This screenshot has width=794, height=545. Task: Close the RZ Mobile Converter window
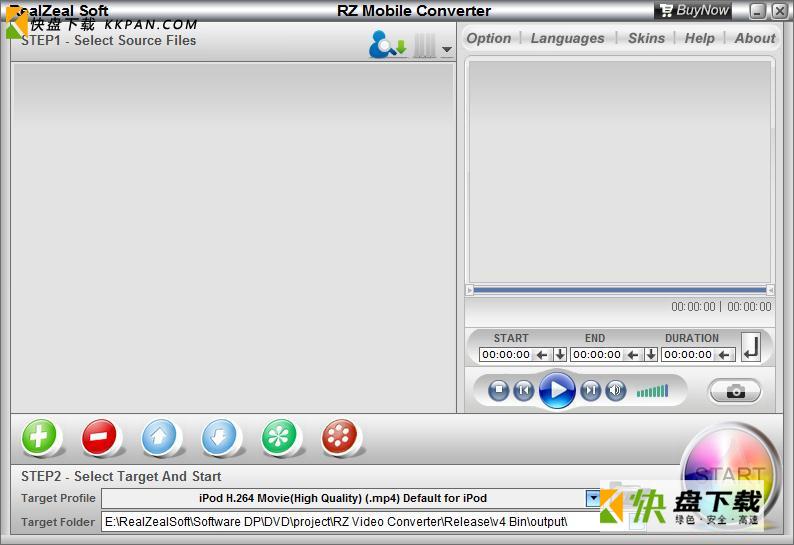coord(779,11)
